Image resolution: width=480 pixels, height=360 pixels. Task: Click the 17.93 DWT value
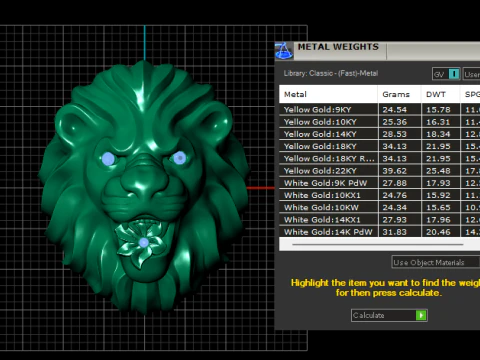click(438, 183)
